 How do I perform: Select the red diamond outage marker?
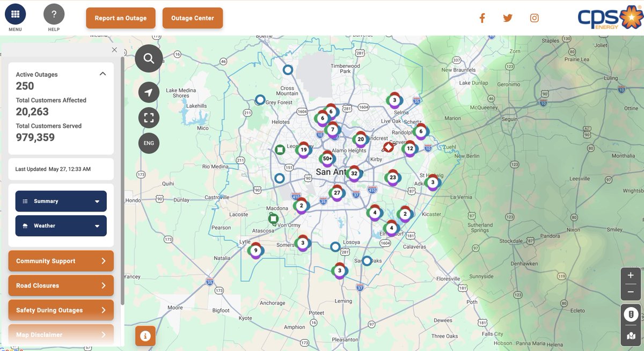(388, 147)
